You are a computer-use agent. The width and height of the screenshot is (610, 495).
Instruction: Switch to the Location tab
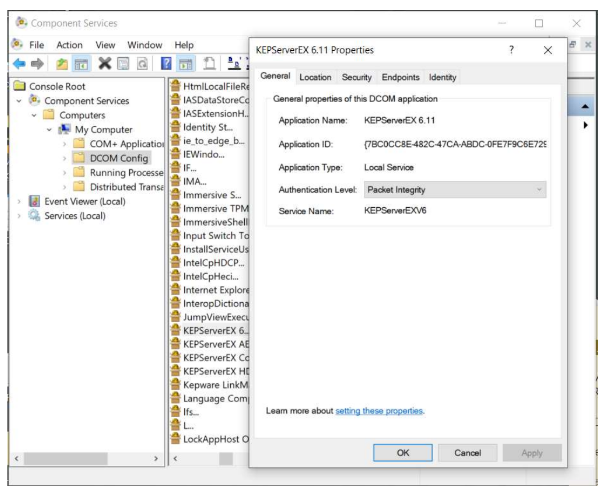(315, 77)
